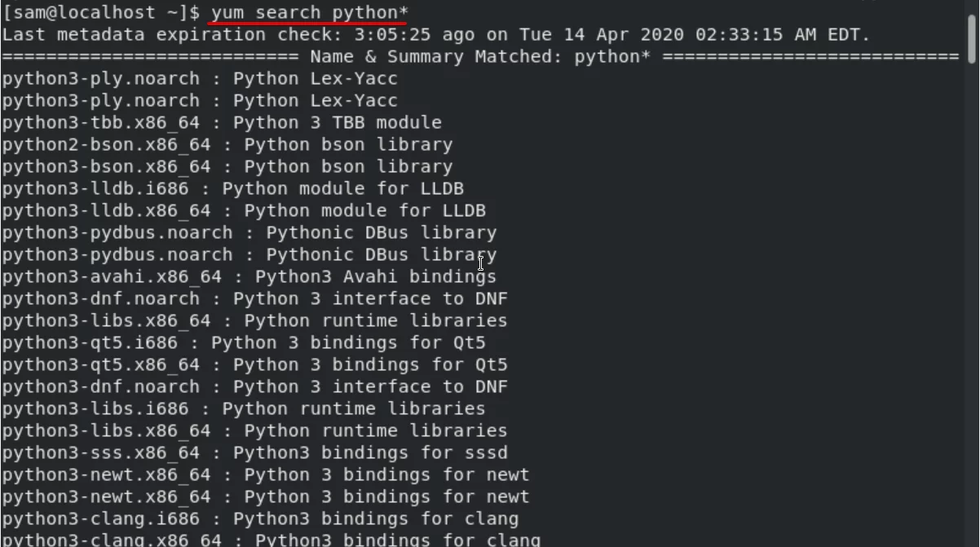Click the 'Last metadata expiration check' text
This screenshot has height=547, width=980.
click(x=166, y=35)
